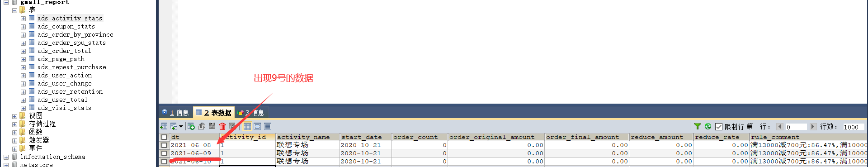Select the ads_activity_stats table
This screenshot has height=167, width=868.
coord(70,18)
